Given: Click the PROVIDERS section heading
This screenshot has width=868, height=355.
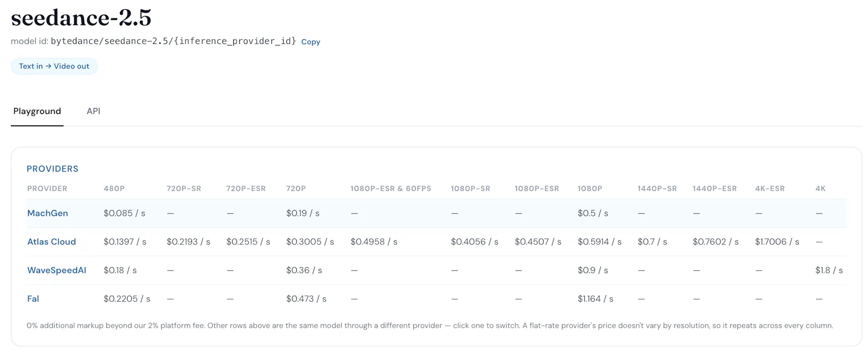Looking at the screenshot, I should pyautogui.click(x=53, y=169).
